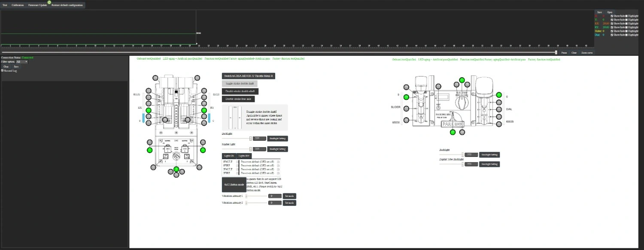The width and height of the screenshot is (644, 250).
Task: Click the green update badge above Firmware Update
Action: (50, 2)
